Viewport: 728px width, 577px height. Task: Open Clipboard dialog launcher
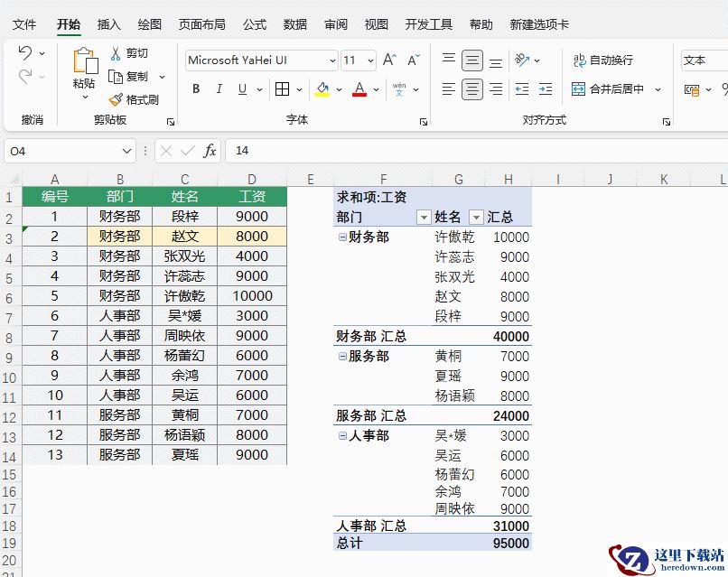(x=171, y=122)
